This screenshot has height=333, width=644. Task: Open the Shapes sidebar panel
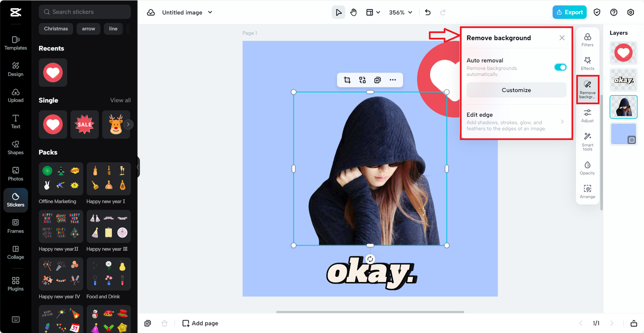click(16, 148)
